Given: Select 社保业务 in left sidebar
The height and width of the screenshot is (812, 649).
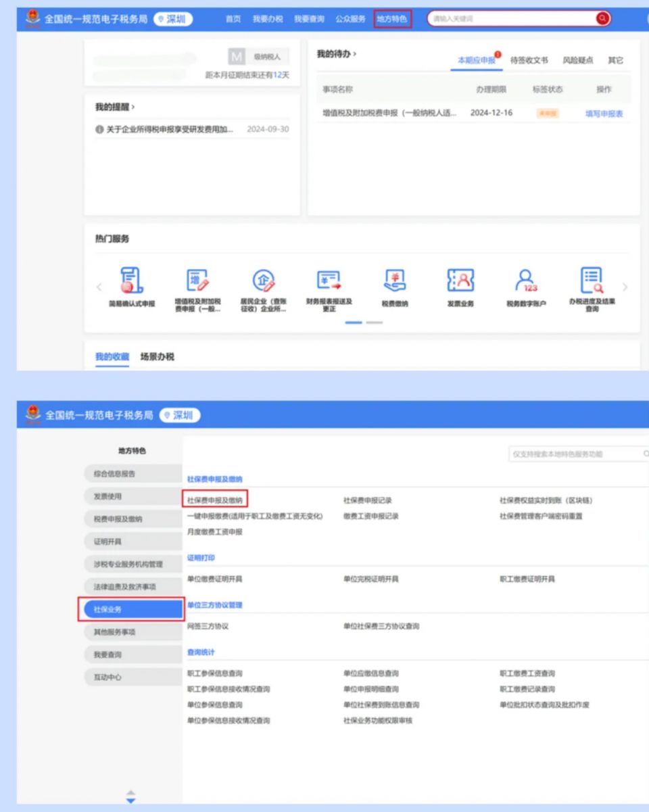Looking at the screenshot, I should point(131,609).
